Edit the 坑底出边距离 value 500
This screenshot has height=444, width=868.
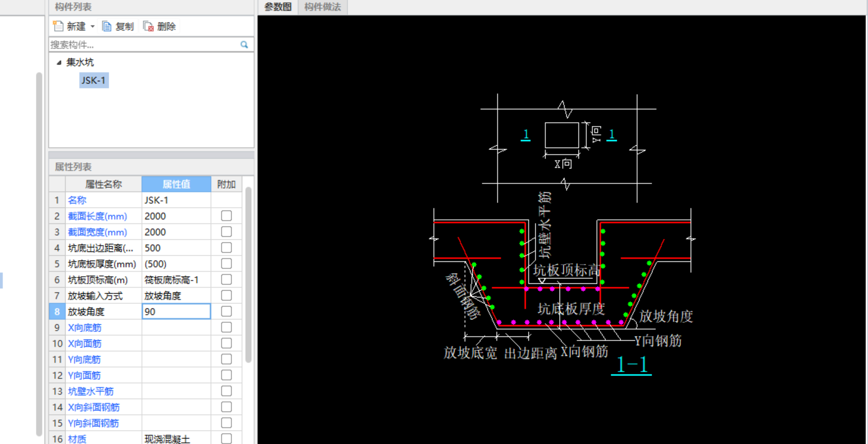pos(176,248)
